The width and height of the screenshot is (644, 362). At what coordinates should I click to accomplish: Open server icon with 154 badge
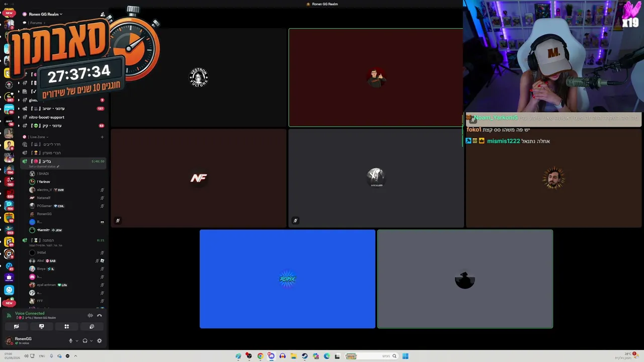9,169
